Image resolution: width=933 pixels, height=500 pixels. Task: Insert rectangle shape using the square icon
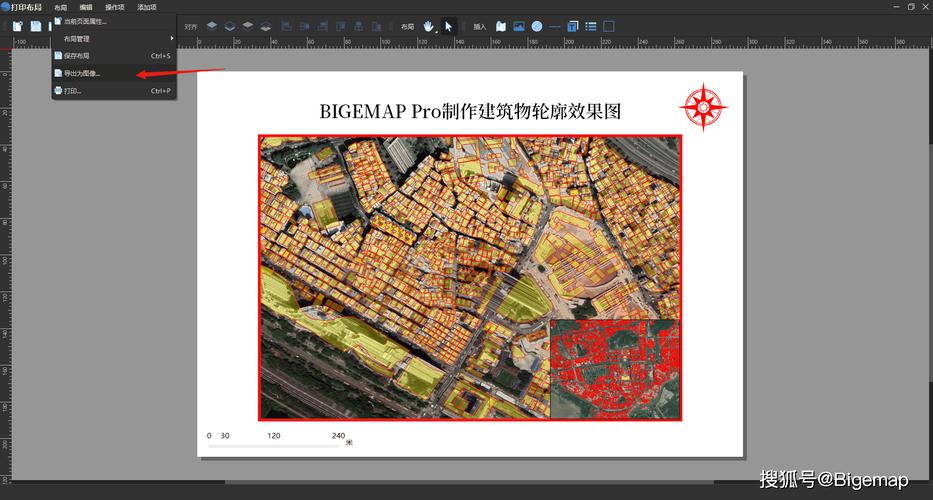pos(609,26)
